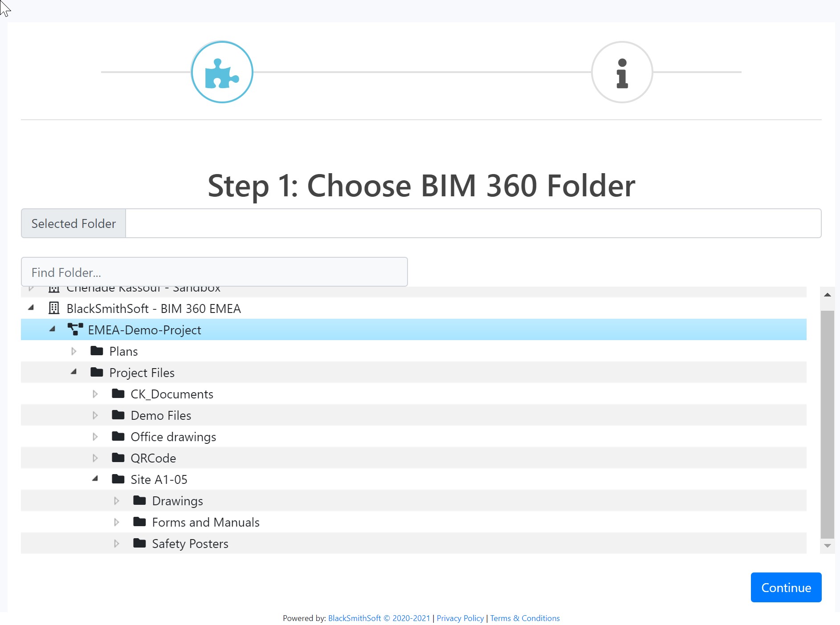Click the Forms and Manuals folder icon
The height and width of the screenshot is (625, 840).
139,522
